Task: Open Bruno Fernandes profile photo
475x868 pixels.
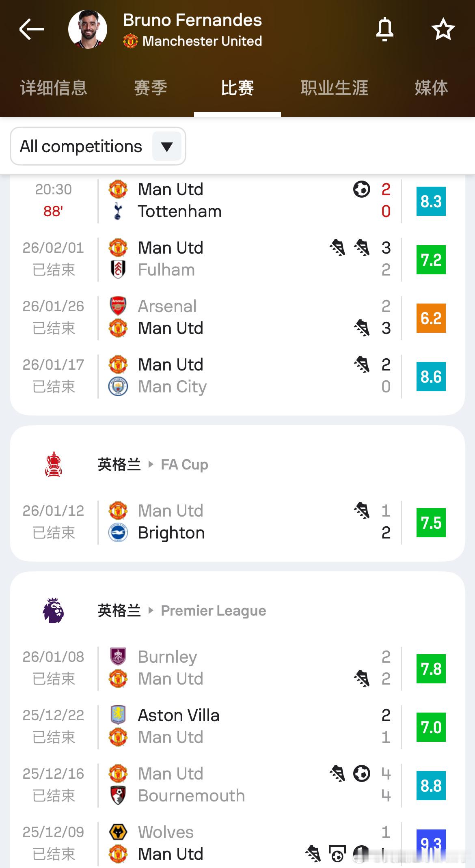Action: coord(88,29)
